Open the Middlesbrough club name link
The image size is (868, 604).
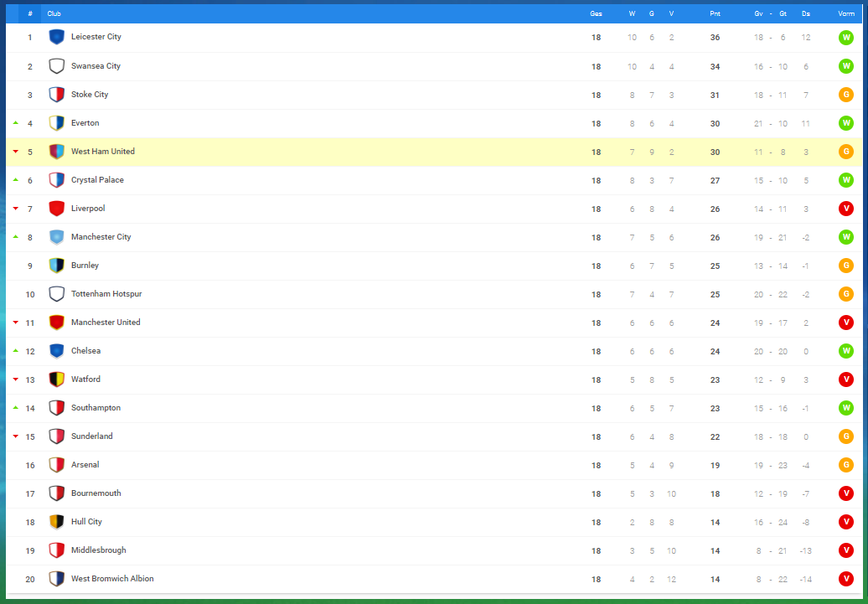click(99, 550)
